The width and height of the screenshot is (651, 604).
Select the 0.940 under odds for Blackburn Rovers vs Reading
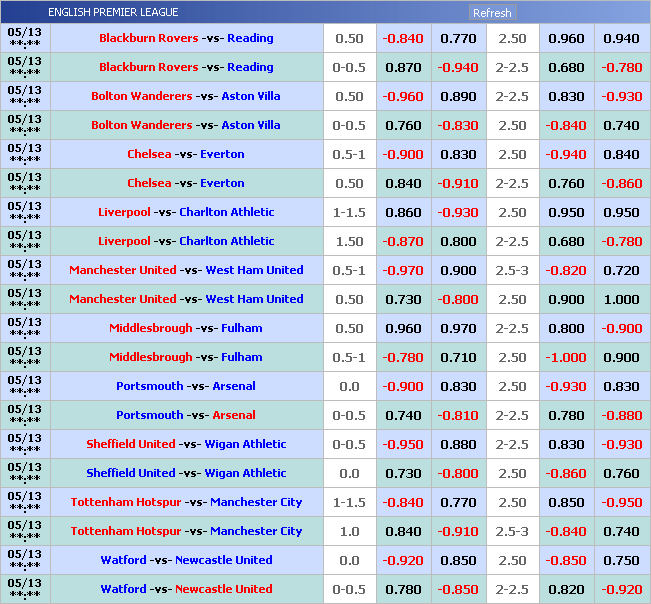621,39
